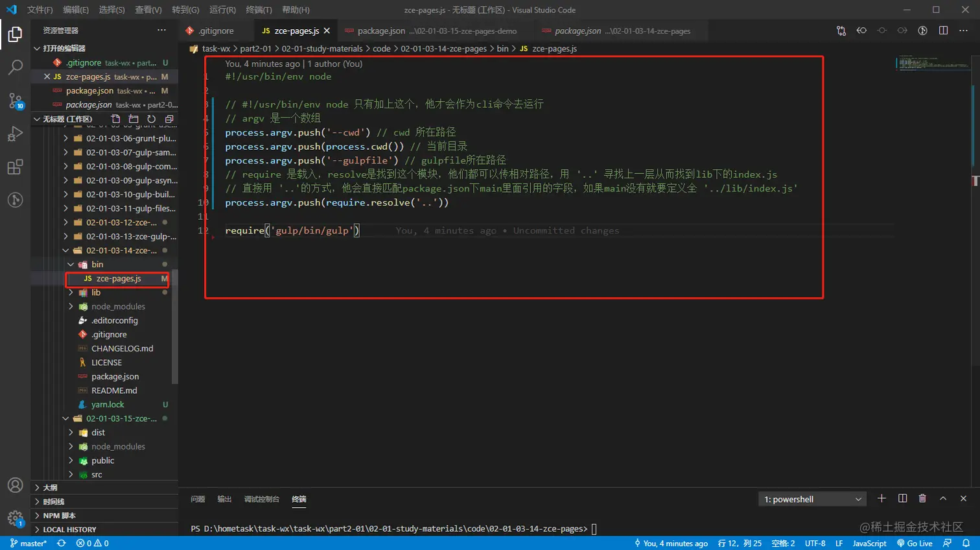Screen dimensions: 980x550
Task: Synchronize changes from status bar
Action: pos(62,544)
